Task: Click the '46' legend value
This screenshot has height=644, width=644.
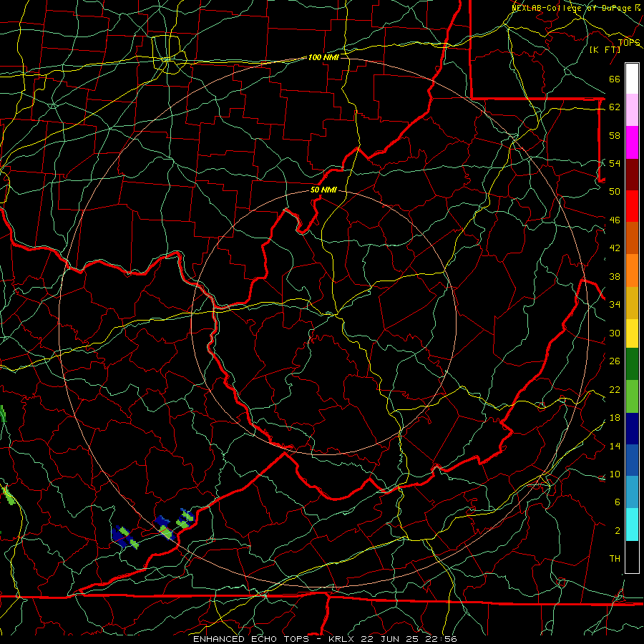Action: coord(615,220)
